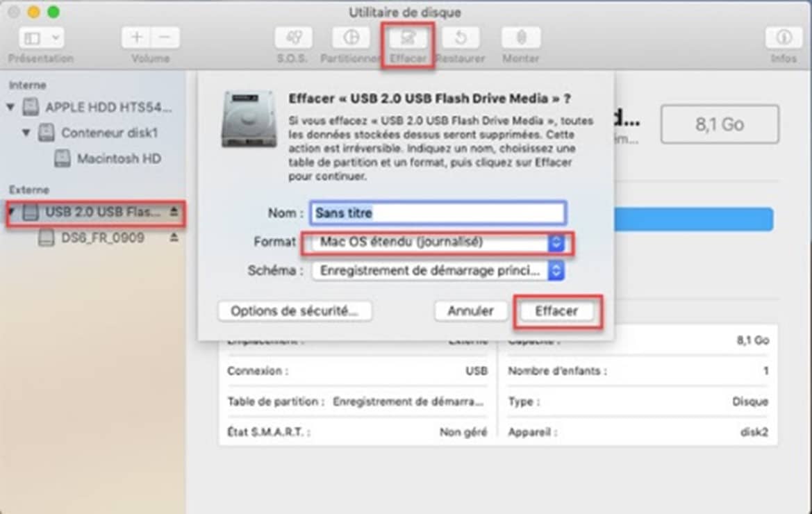The image size is (812, 514).
Task: Open the Présentation sidebar view button
Action: pyautogui.click(x=33, y=38)
